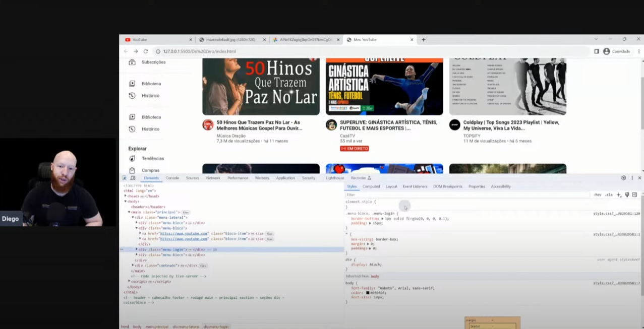Select main.principal in the breadcrumb bar
This screenshot has height=329, width=644.
(x=157, y=326)
